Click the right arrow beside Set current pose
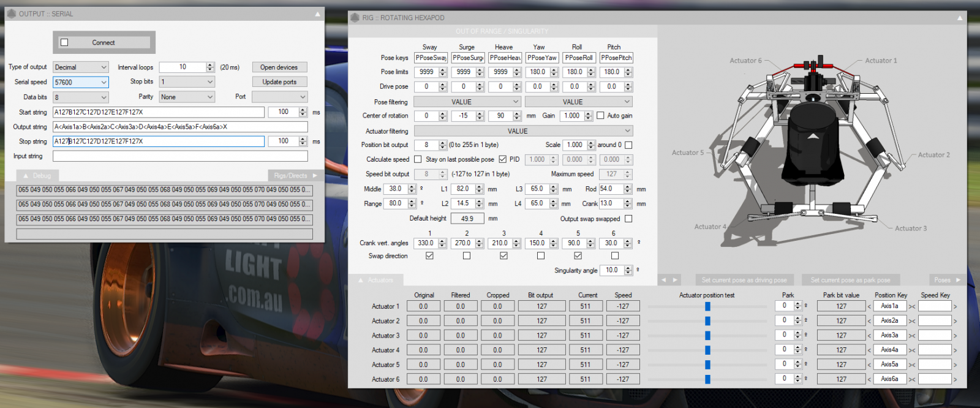This screenshot has width=980, height=408. tap(675, 280)
